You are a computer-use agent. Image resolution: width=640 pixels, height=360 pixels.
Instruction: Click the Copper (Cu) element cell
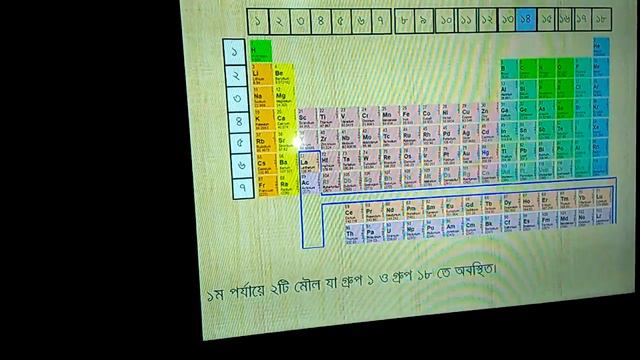coord(469,113)
